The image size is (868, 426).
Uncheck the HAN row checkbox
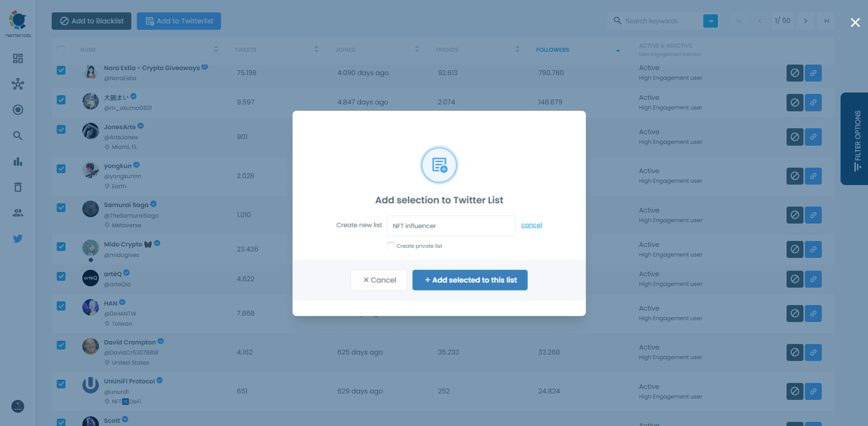coord(61,306)
